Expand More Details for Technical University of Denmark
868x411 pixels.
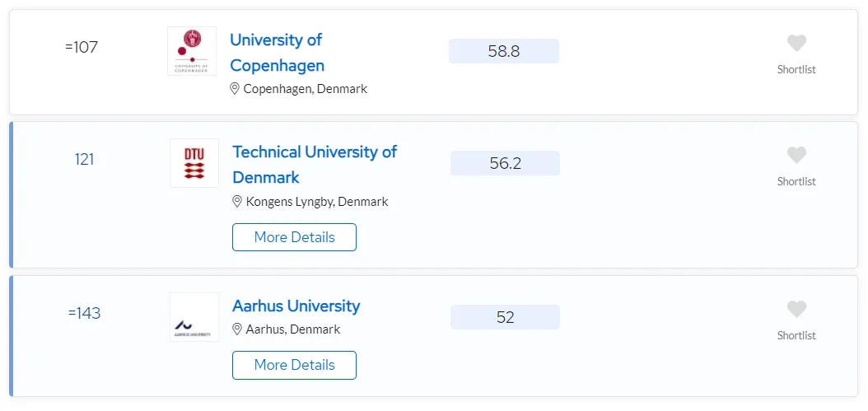click(295, 237)
